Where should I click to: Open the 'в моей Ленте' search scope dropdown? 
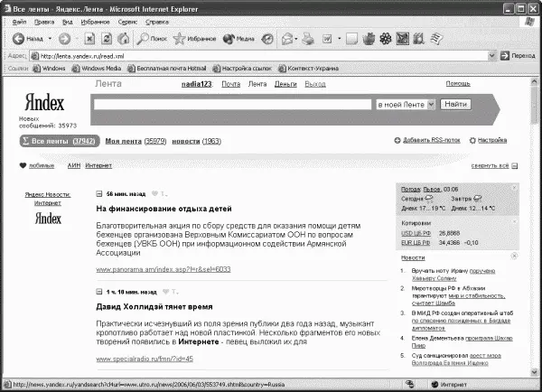pyautogui.click(x=406, y=105)
